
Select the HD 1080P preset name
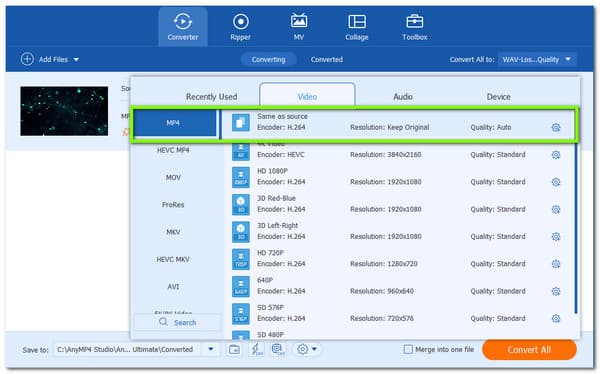pyautogui.click(x=272, y=171)
